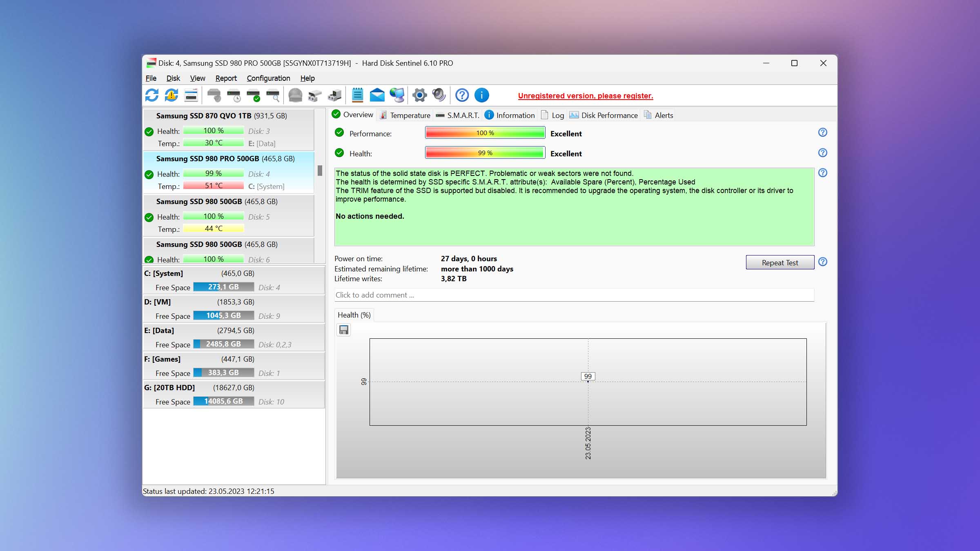Select the Health (%) graph tab

pyautogui.click(x=354, y=315)
